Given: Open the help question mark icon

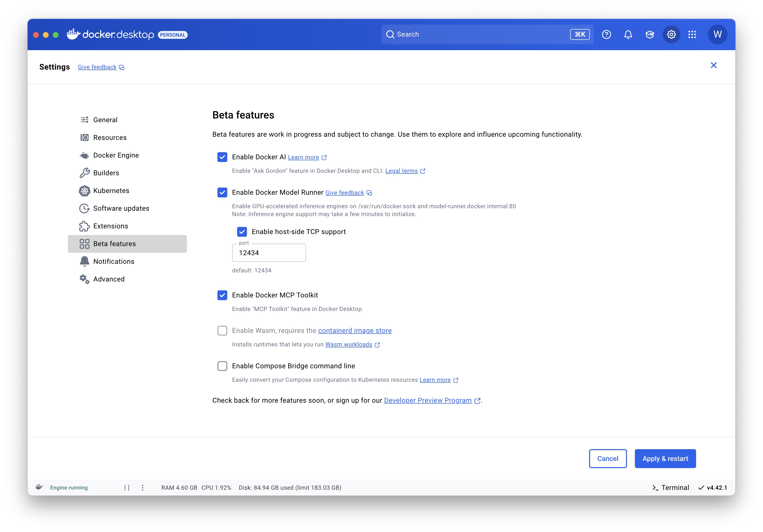Looking at the screenshot, I should click(606, 34).
